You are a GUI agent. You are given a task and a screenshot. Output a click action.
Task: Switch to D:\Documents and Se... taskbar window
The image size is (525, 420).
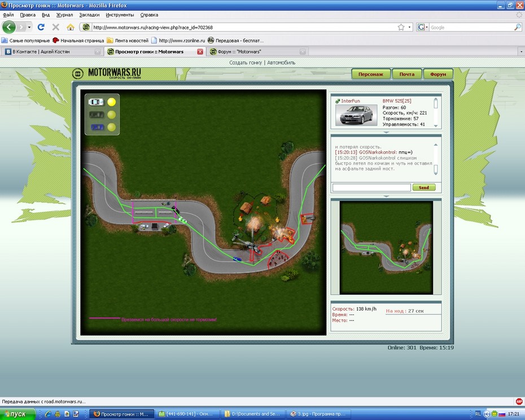point(253,414)
